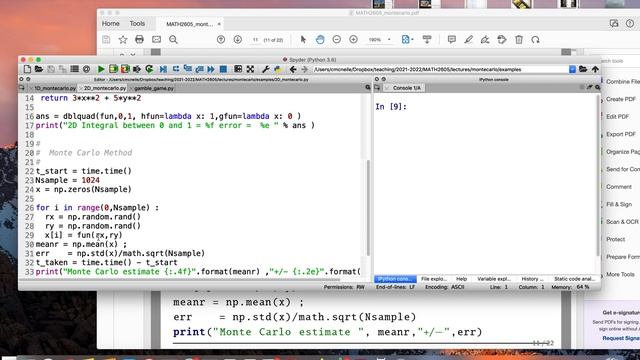Open outline list icon in Spyder toolbar

pos(74,69)
